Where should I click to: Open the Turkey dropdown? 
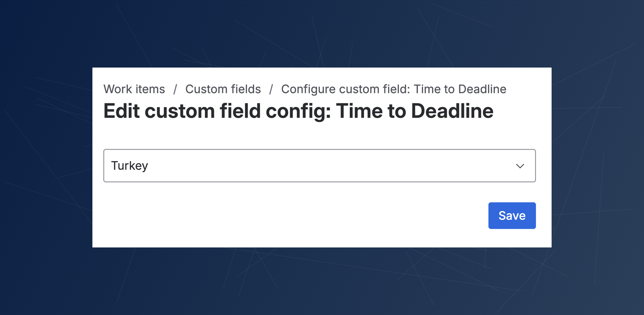[319, 166]
